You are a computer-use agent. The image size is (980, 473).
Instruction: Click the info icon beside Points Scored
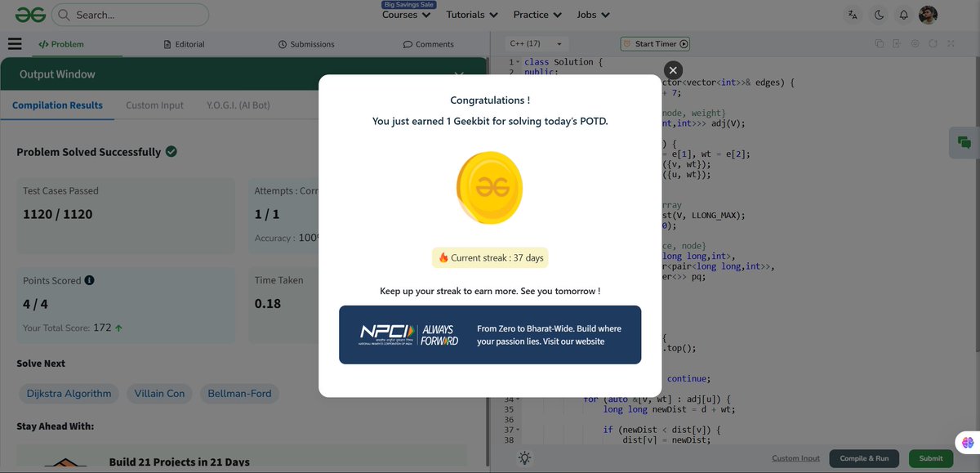click(89, 280)
